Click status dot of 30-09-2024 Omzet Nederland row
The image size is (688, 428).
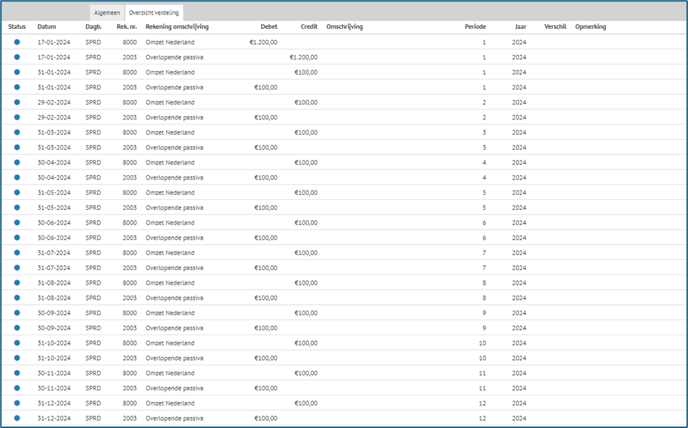click(17, 313)
